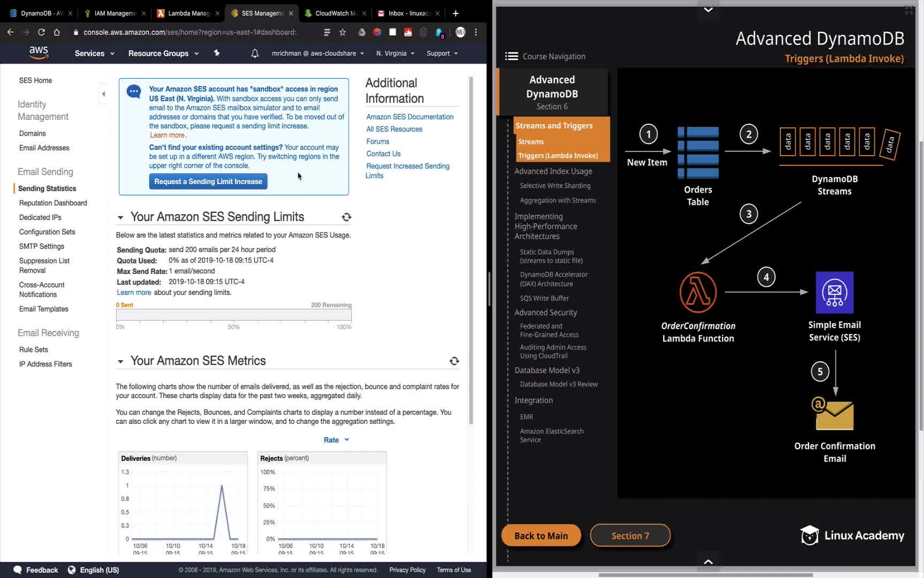The width and height of the screenshot is (924, 578).
Task: Reload the SES console page
Action: (41, 32)
